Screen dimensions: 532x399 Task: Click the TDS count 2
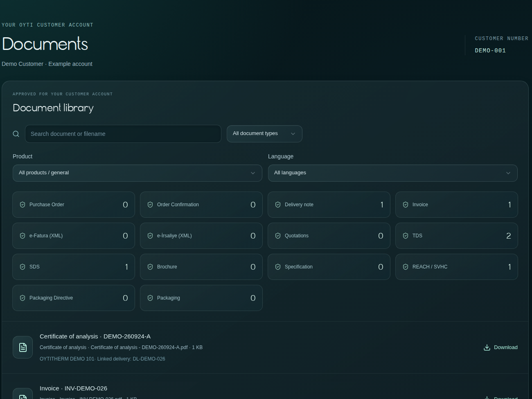[x=509, y=236]
